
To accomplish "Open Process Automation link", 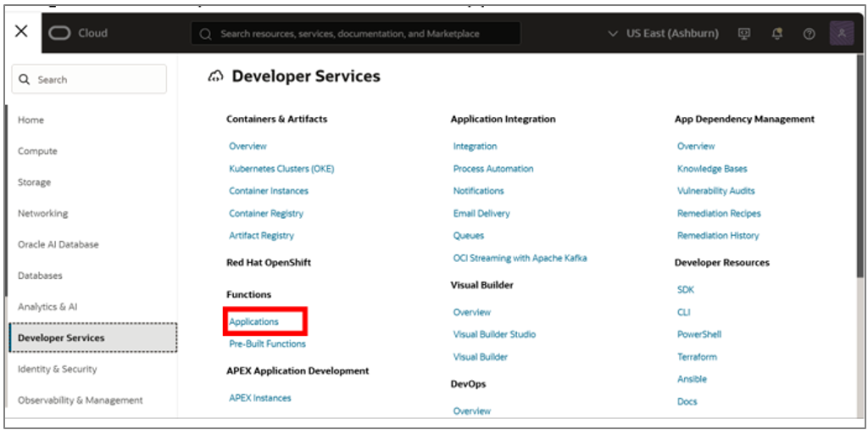I will [x=493, y=169].
